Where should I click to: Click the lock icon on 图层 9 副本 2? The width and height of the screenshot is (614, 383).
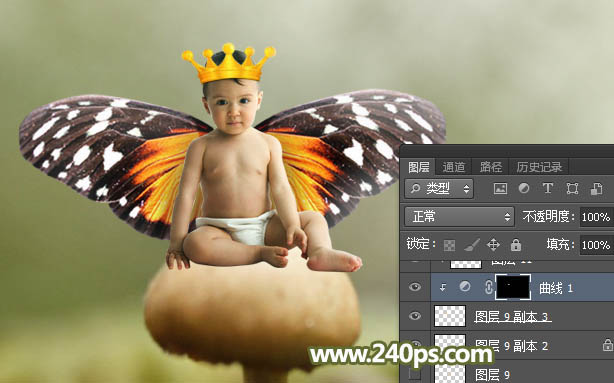point(607,345)
